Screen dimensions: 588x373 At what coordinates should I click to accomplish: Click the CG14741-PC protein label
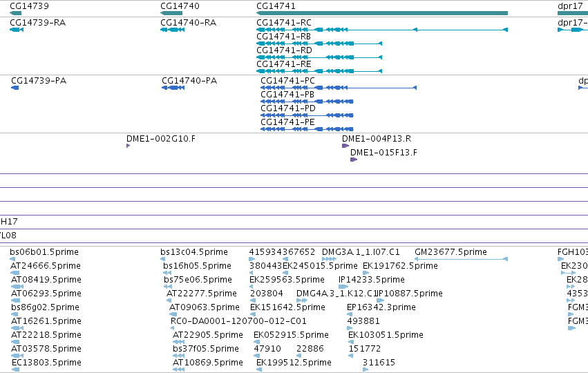click(287, 81)
